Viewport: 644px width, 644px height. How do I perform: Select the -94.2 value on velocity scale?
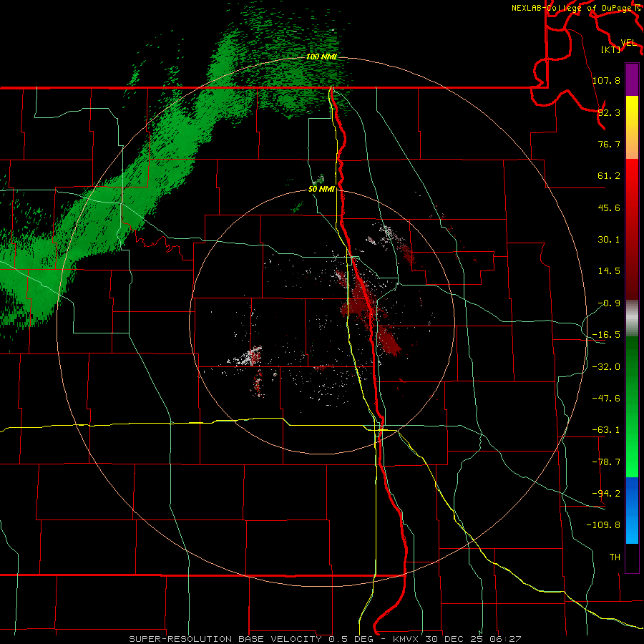coord(606,493)
